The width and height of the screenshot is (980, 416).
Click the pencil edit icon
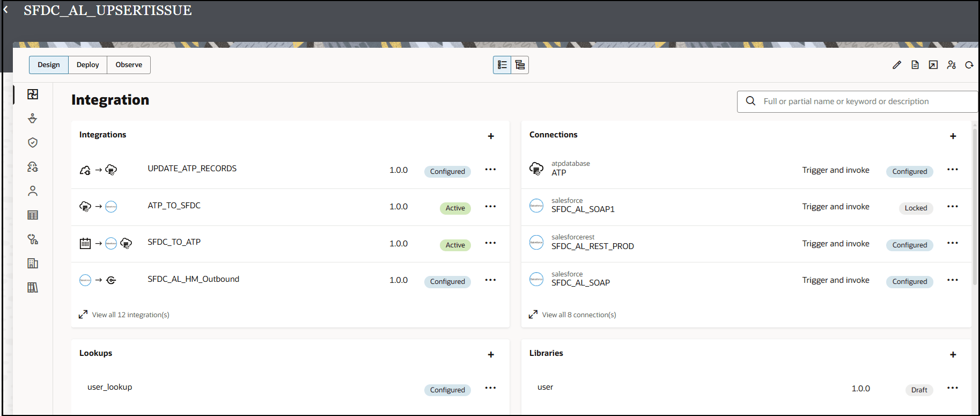click(x=897, y=65)
